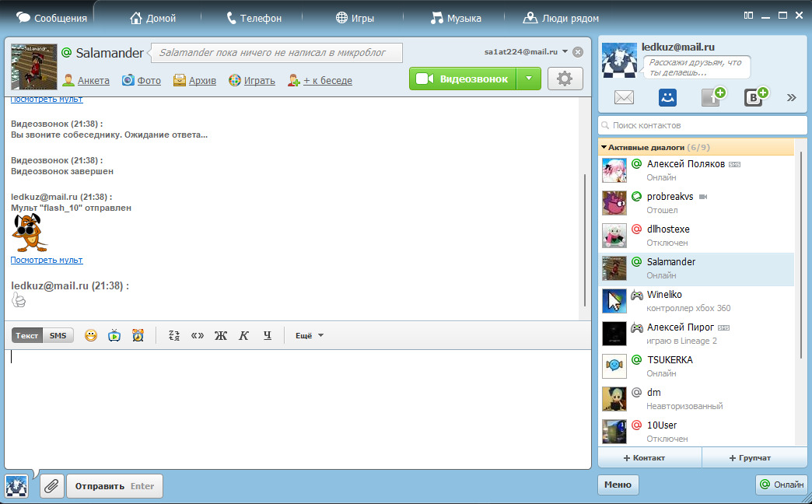
Task: Open the mail envelope icon
Action: tap(625, 97)
